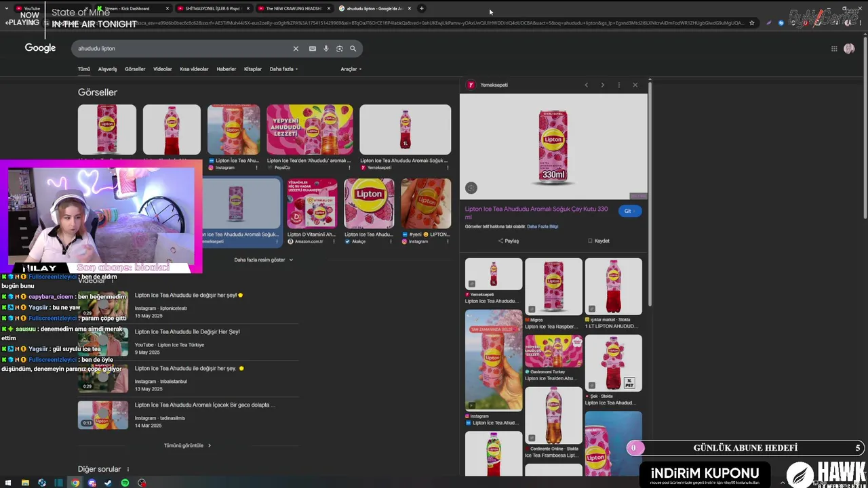The height and width of the screenshot is (488, 868).
Task: Search by image using the Lens icon
Action: coord(340,49)
